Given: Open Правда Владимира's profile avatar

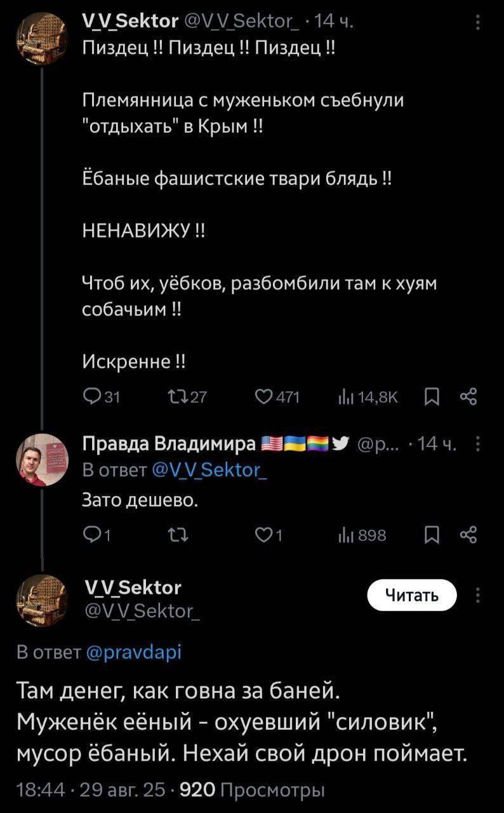Looking at the screenshot, I should (42, 459).
